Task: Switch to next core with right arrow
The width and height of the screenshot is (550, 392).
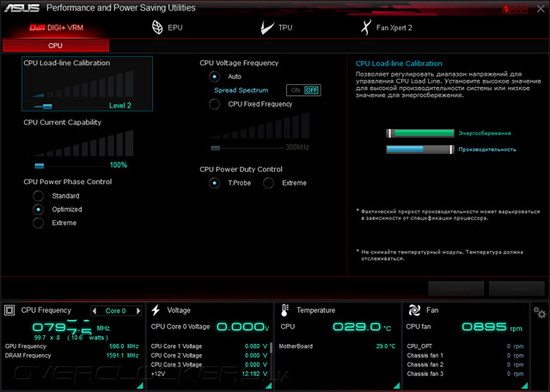Action: coord(138,310)
